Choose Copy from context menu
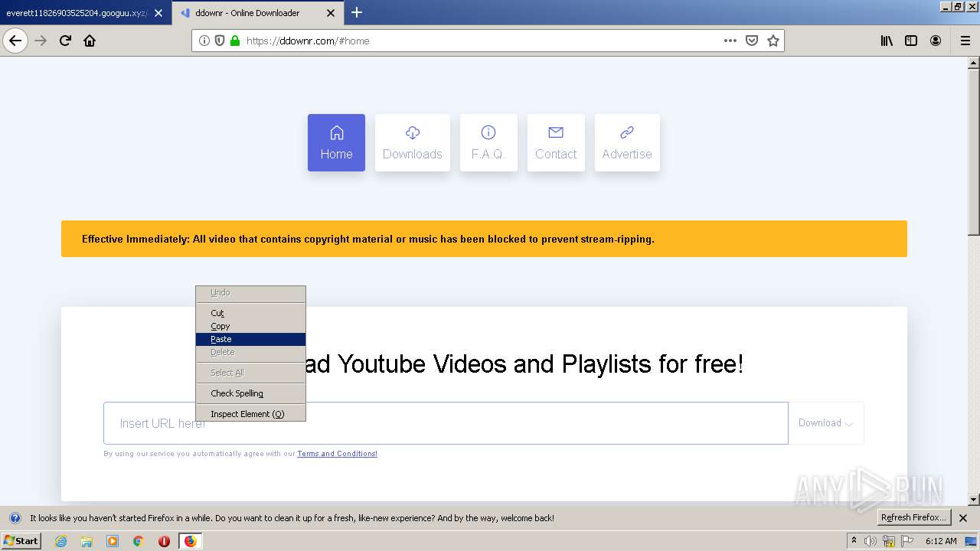The width and height of the screenshot is (980, 551). point(250,326)
